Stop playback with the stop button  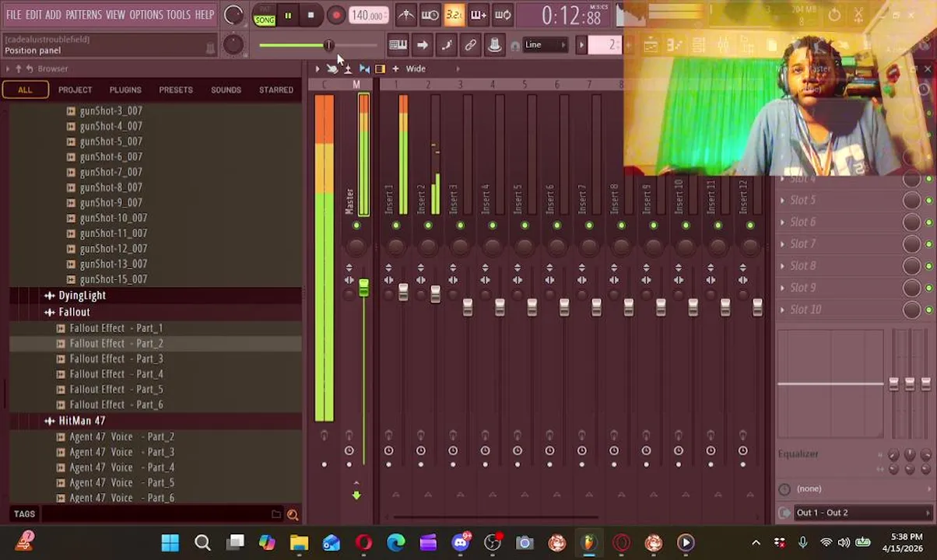tap(311, 16)
